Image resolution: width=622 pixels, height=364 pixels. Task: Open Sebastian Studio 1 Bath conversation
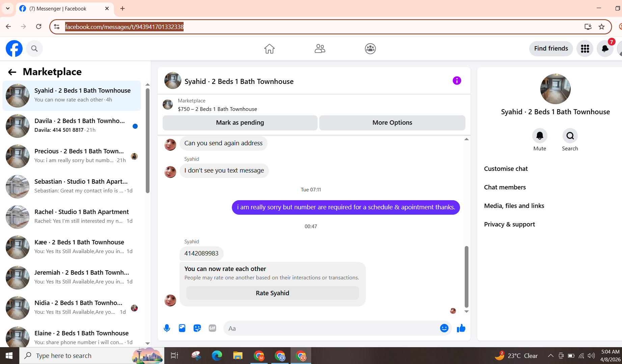pyautogui.click(x=72, y=186)
